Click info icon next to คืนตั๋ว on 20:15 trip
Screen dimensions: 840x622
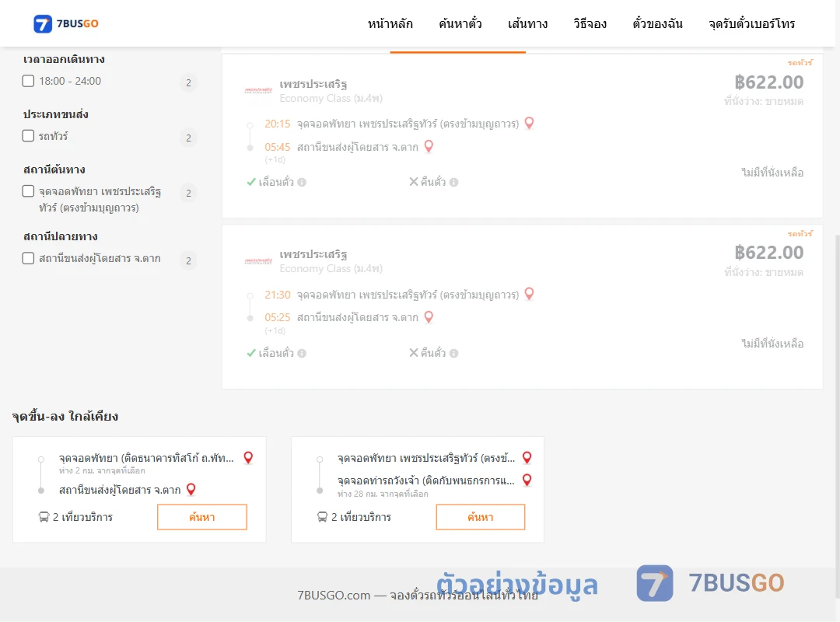[x=453, y=182]
